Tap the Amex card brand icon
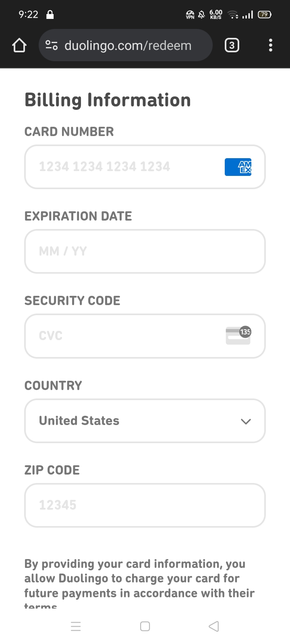Image resolution: width=290 pixels, height=644 pixels. pyautogui.click(x=238, y=167)
